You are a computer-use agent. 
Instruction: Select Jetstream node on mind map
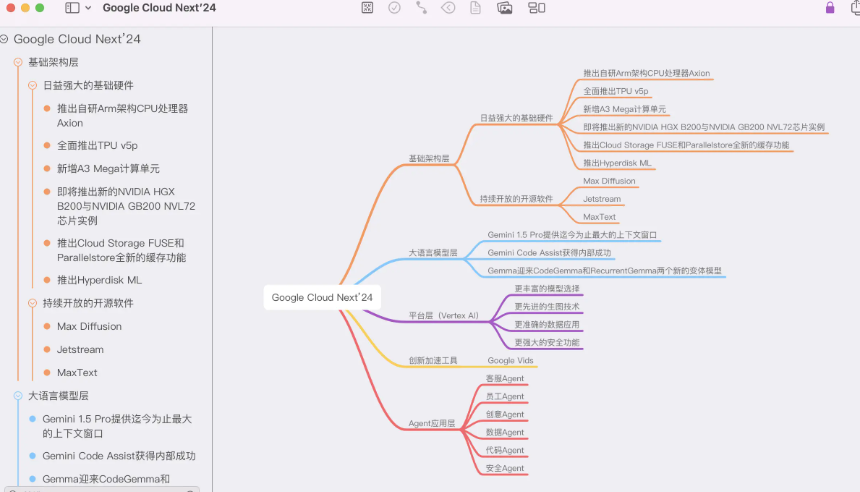pyautogui.click(x=602, y=199)
